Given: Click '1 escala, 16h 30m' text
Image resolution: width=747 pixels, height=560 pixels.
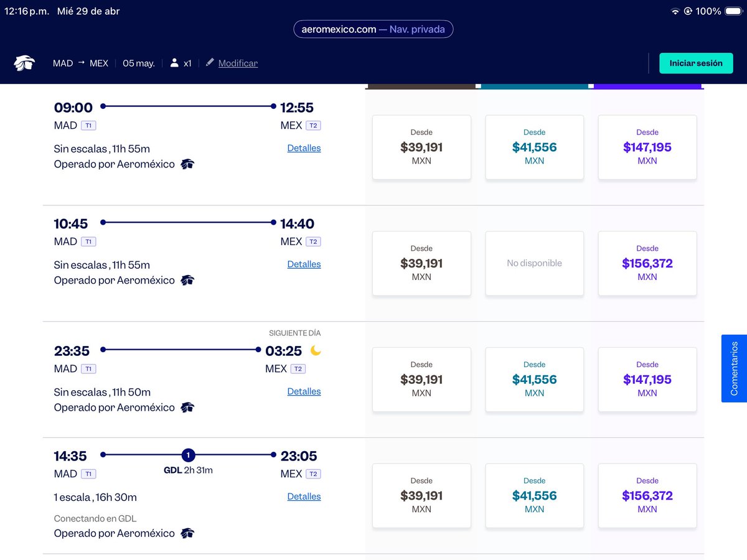Looking at the screenshot, I should [95, 497].
